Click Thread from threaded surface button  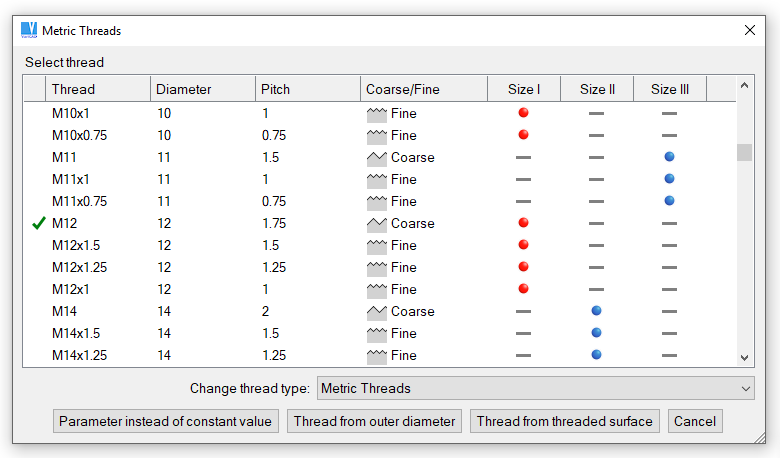tap(564, 421)
